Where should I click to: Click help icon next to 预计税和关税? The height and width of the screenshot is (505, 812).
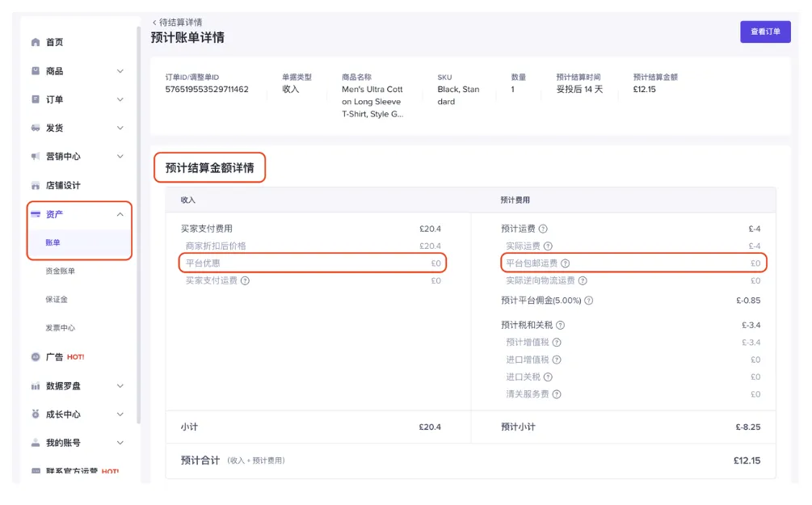pyautogui.click(x=561, y=325)
